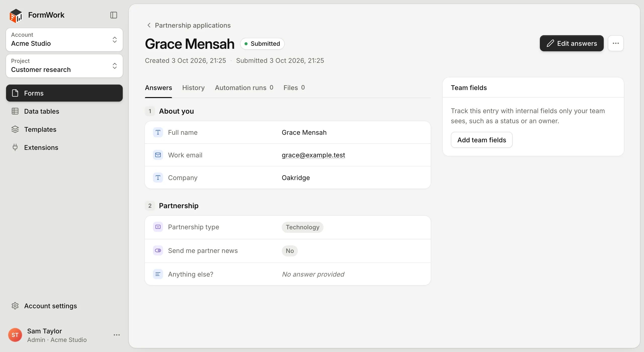
Task: Open the three-dot menu next to Edit answers
Action: tap(616, 43)
